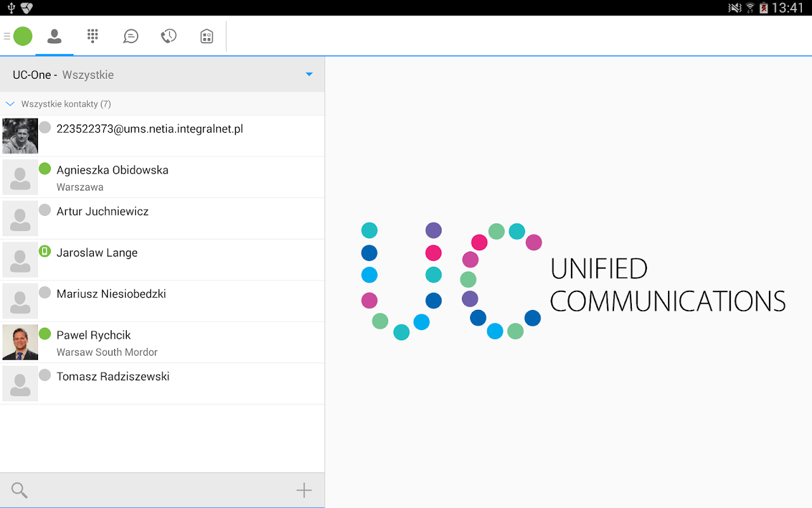Select contact Tomasz Radziszewski
Screen dimensions: 812x508
(x=162, y=384)
